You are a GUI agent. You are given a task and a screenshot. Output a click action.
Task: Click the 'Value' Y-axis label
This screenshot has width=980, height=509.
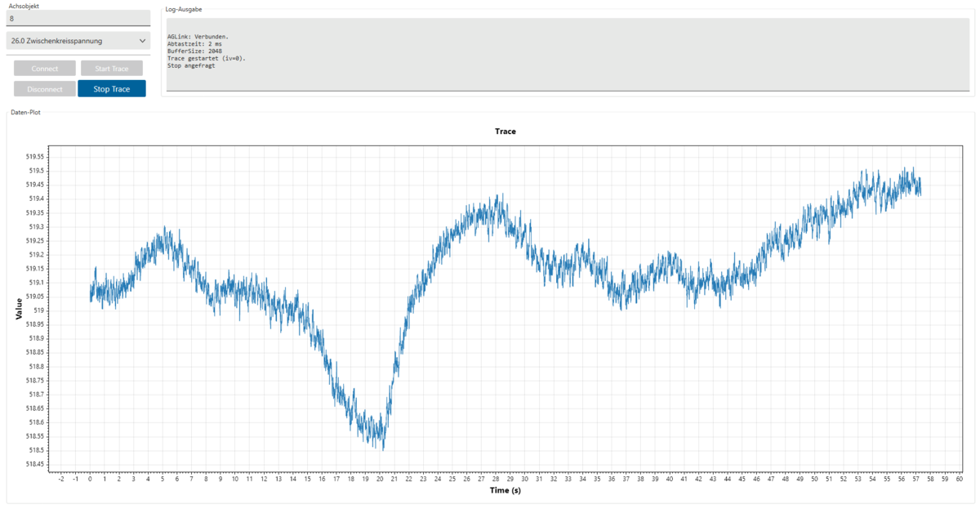click(19, 308)
